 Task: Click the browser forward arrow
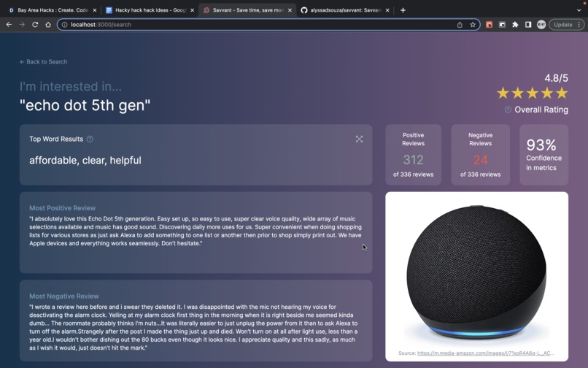22,24
